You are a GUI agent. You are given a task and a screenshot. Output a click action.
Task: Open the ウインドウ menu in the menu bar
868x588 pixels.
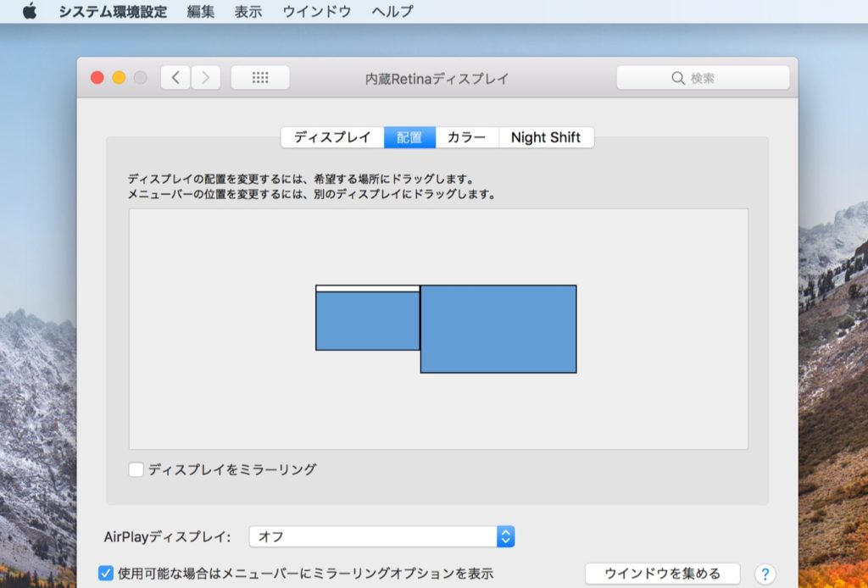pos(316,12)
